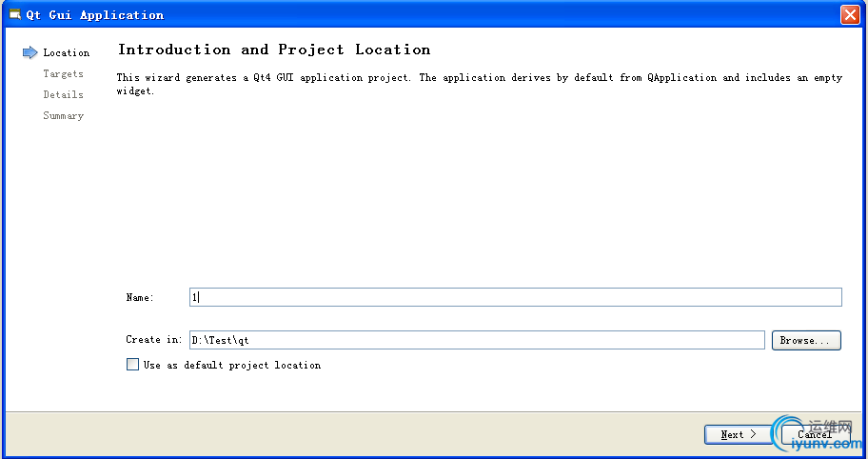Close the Qt Gui Application wizard window
Screen dimensions: 868x459
point(850,14)
